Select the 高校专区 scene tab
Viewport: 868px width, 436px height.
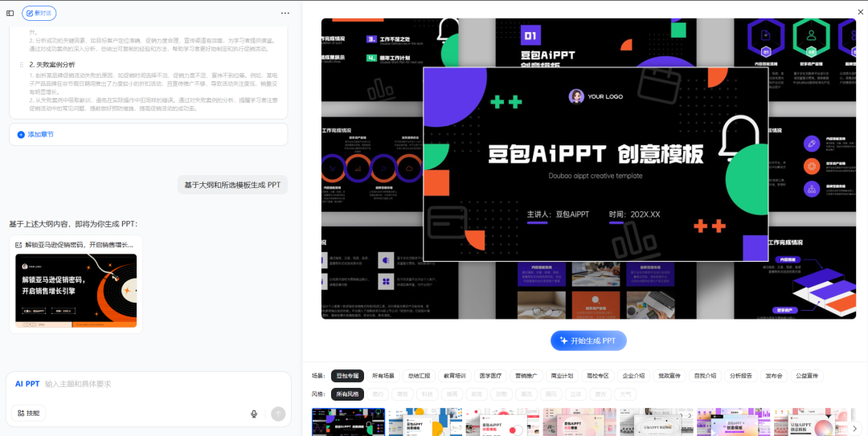(x=598, y=377)
